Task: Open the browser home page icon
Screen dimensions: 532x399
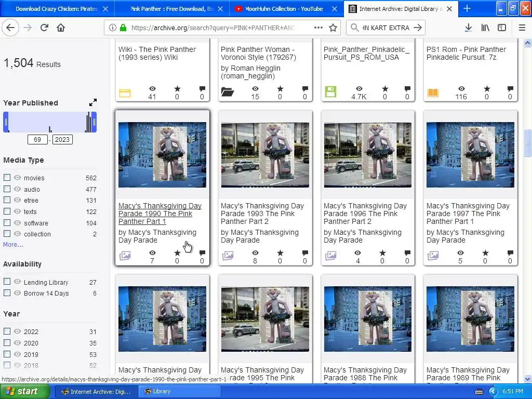Action: click(61, 28)
